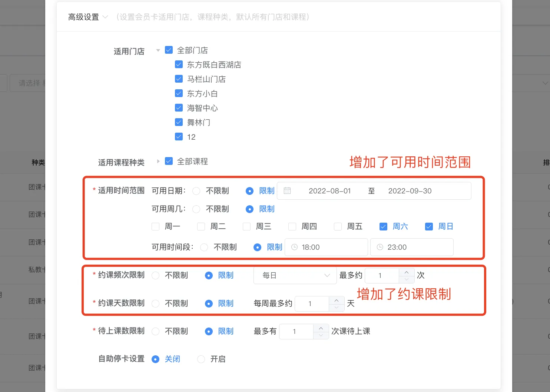Collapse the 高级设置 section chevron
Image resolution: width=550 pixels, height=392 pixels.
click(105, 17)
